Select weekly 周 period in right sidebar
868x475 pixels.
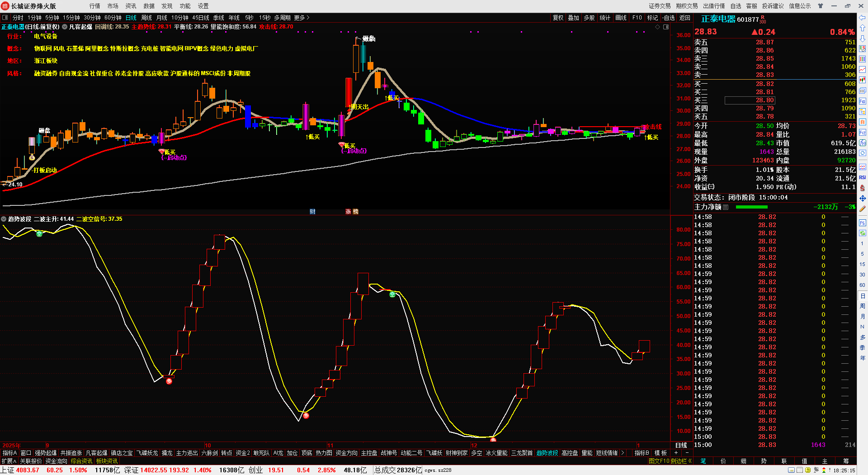pyautogui.click(x=862, y=306)
